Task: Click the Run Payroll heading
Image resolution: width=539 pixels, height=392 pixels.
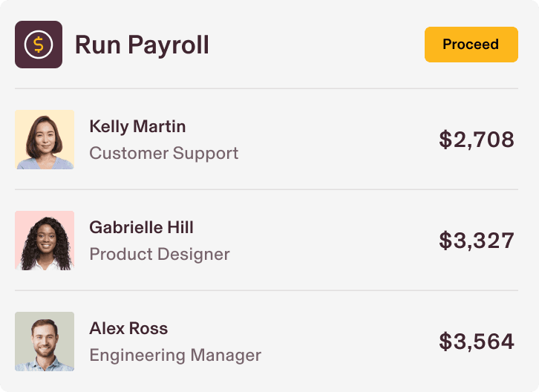Action: 142,45
